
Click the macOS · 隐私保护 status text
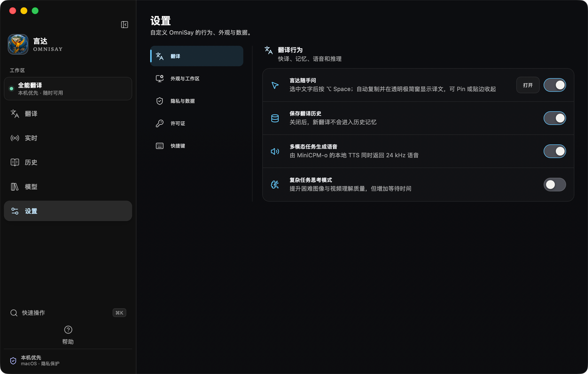(40, 364)
